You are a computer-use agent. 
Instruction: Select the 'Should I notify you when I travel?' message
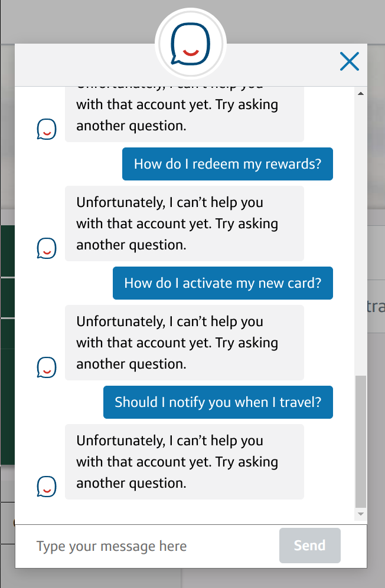click(x=218, y=402)
